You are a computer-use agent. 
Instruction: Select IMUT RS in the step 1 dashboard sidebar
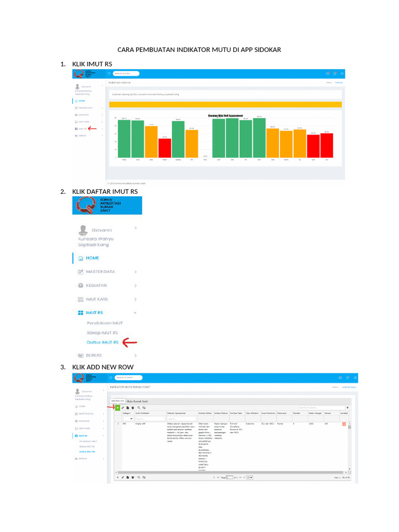(x=83, y=129)
